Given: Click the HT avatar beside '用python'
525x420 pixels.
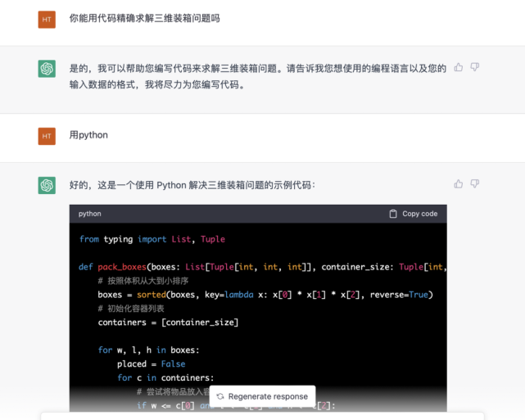Looking at the screenshot, I should (47, 136).
